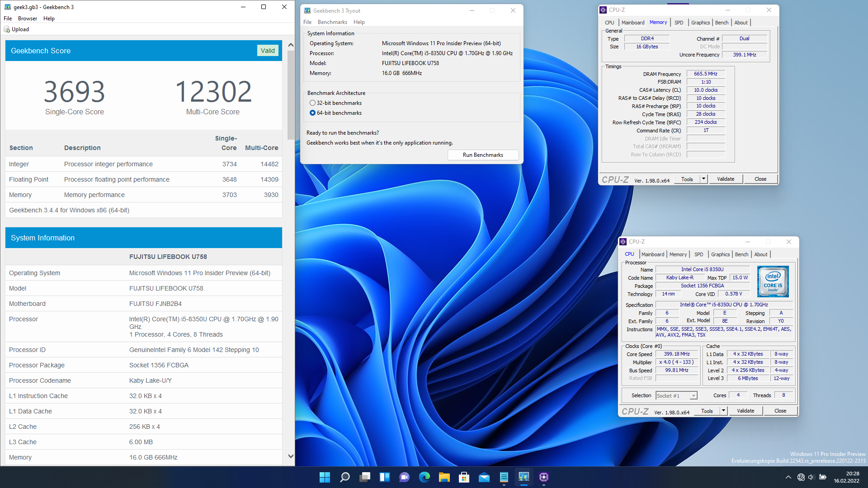Click the Run Benchmarks button
The height and width of the screenshot is (488, 868).
(x=483, y=155)
